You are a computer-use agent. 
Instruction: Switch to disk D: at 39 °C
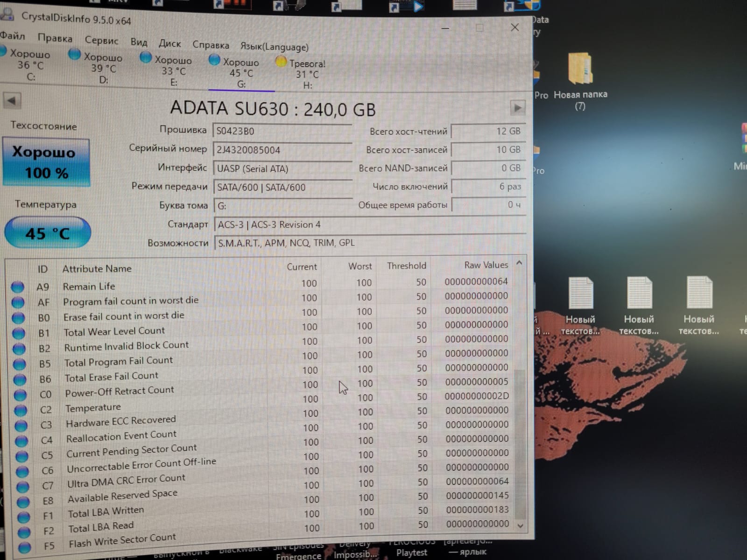tap(98, 68)
